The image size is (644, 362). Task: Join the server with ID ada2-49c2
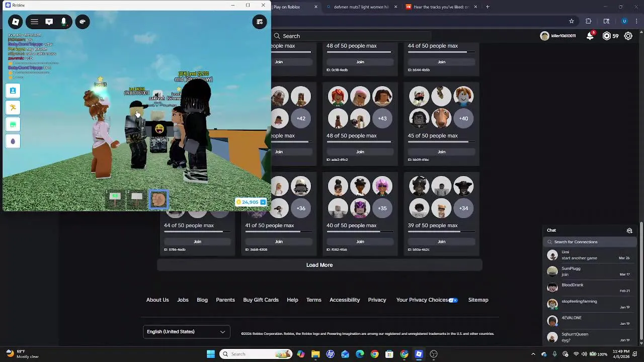[360, 152]
